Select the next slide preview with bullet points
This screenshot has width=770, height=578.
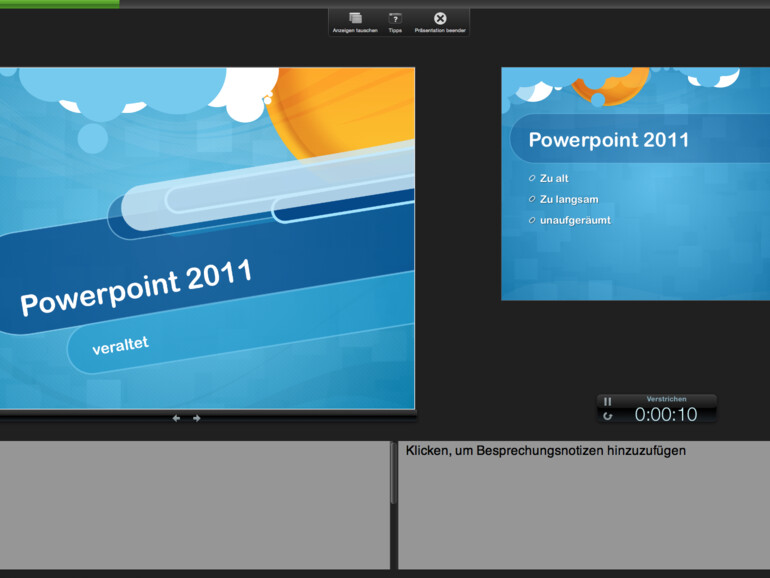635,184
